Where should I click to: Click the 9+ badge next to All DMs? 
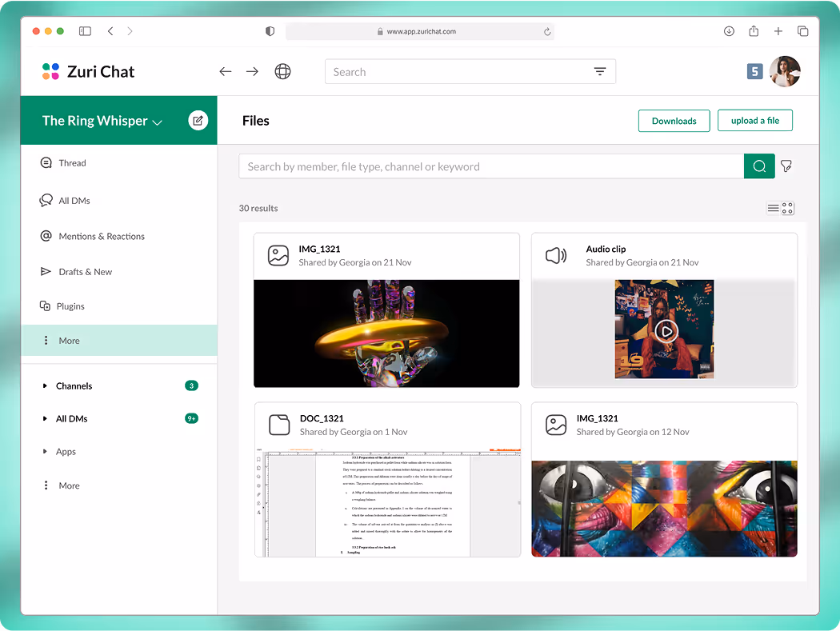(191, 418)
